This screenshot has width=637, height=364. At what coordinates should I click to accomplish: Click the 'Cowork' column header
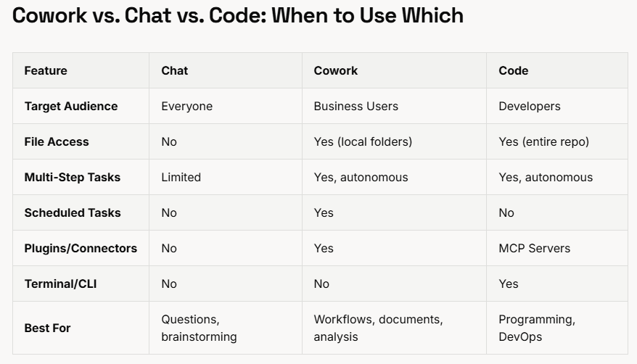(x=336, y=70)
